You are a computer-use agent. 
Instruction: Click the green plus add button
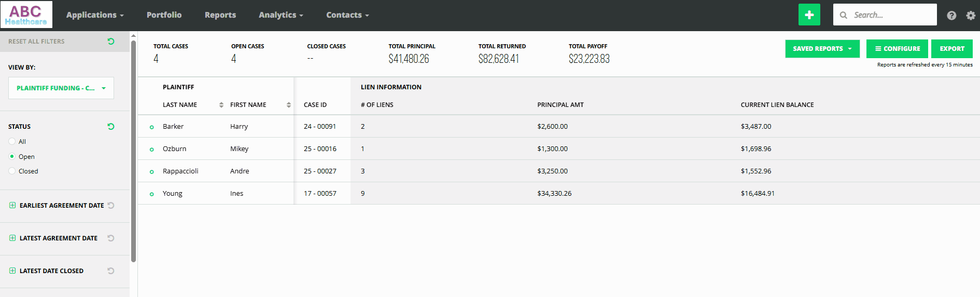809,15
